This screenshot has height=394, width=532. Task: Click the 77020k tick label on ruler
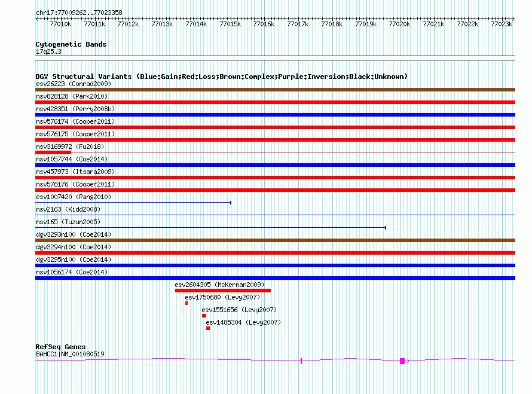pos(399,24)
